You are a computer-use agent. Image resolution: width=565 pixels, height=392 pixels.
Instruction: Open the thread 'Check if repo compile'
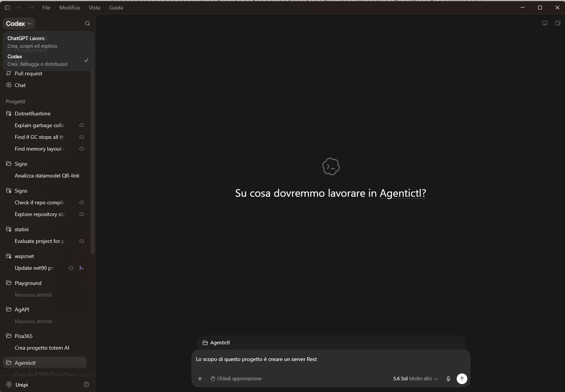click(x=39, y=202)
